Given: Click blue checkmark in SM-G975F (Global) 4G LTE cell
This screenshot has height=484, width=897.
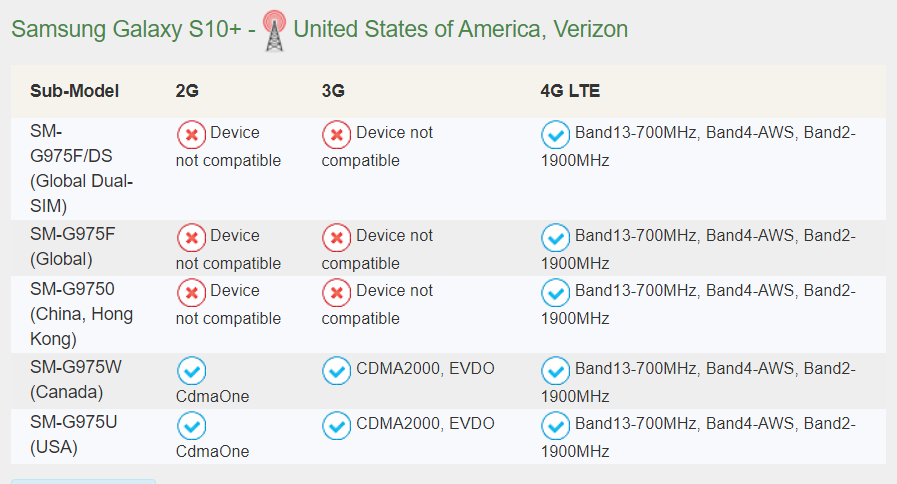Looking at the screenshot, I should [555, 238].
